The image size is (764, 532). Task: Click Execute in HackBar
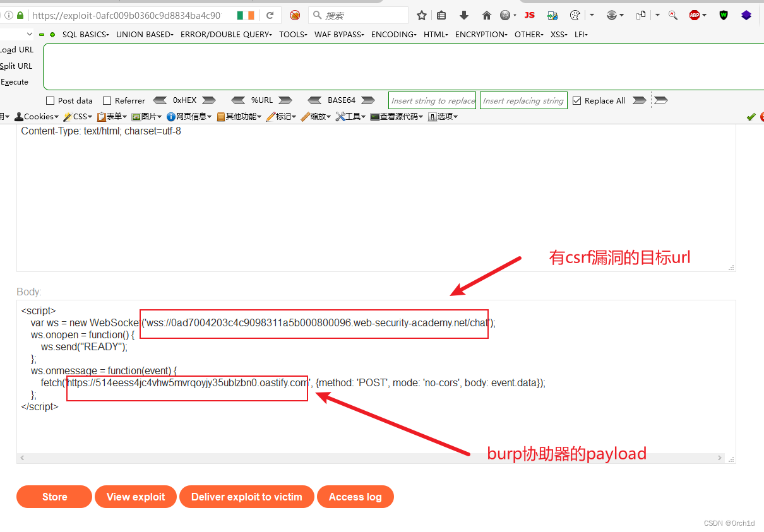[x=15, y=82]
